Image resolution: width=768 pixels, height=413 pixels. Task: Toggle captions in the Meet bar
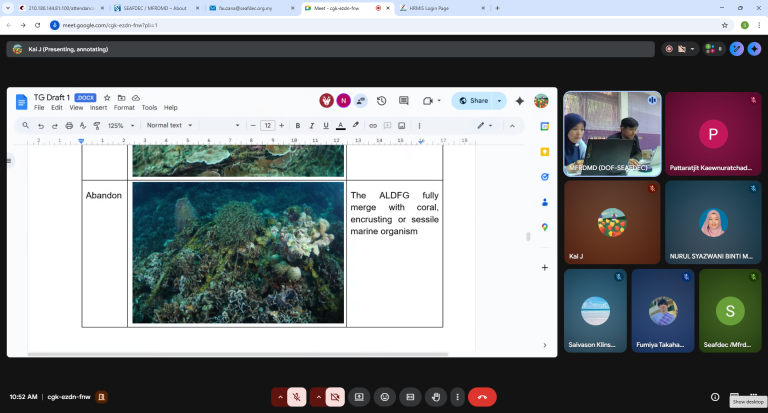point(410,397)
